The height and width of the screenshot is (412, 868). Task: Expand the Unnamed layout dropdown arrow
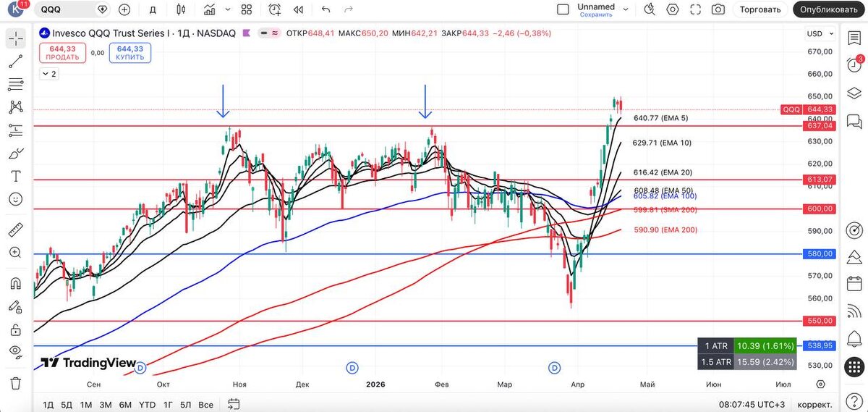pyautogui.click(x=627, y=9)
